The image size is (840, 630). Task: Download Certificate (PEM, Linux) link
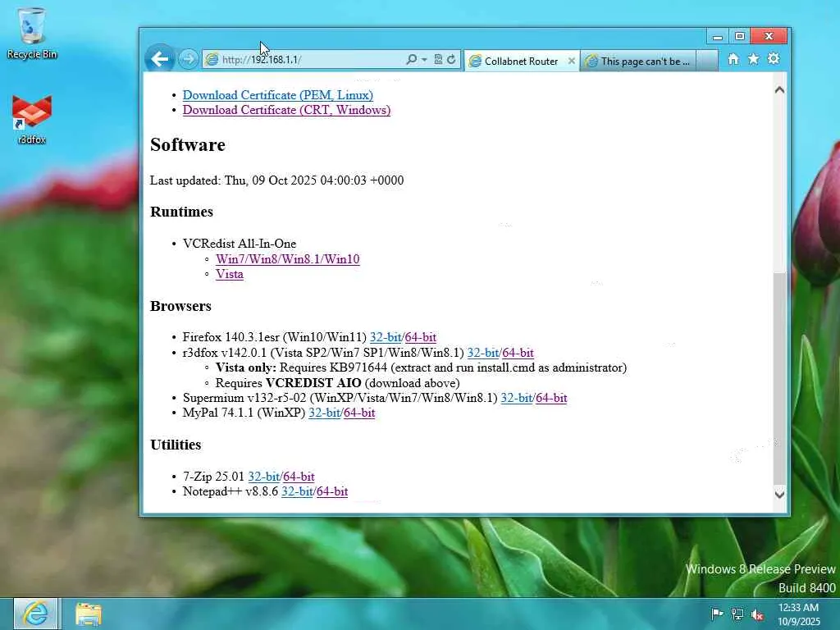coord(277,95)
